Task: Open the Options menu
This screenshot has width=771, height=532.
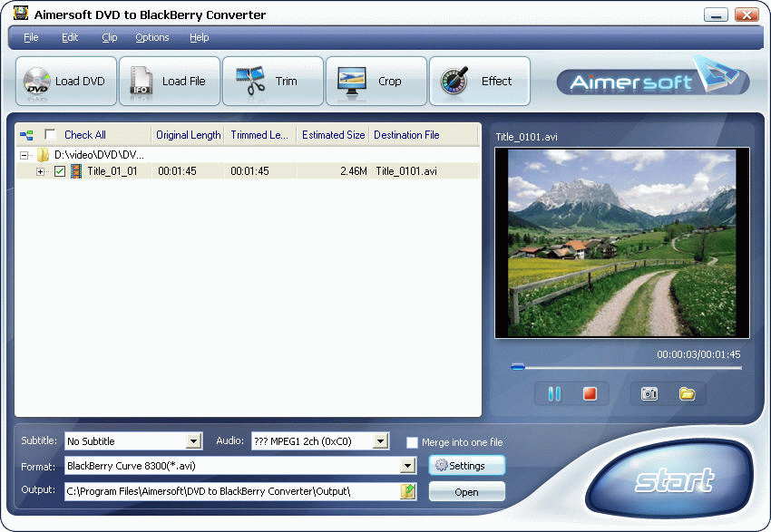Action: pos(151,37)
